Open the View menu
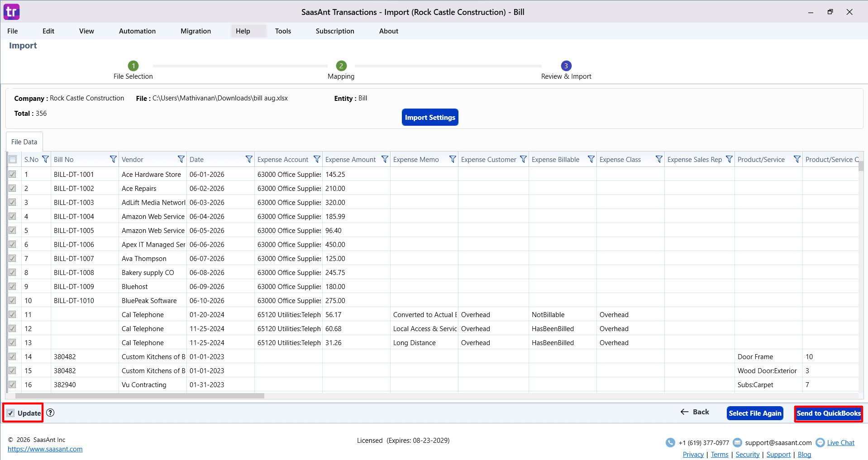Image resolution: width=868 pixels, height=460 pixels. tap(86, 31)
